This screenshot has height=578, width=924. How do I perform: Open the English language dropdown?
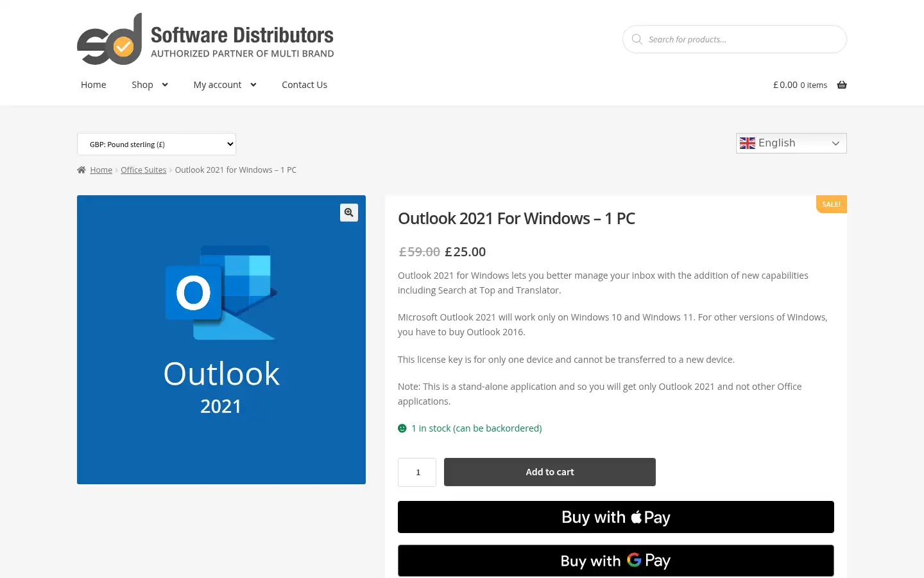point(791,143)
